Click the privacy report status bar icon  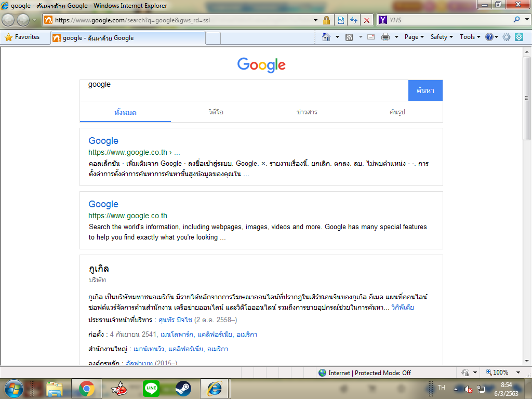[x=465, y=373]
